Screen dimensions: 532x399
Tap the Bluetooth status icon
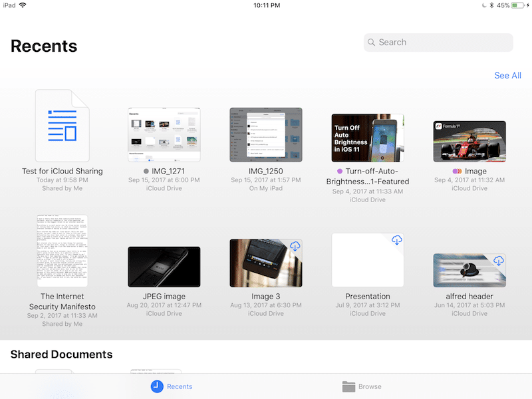point(491,5)
